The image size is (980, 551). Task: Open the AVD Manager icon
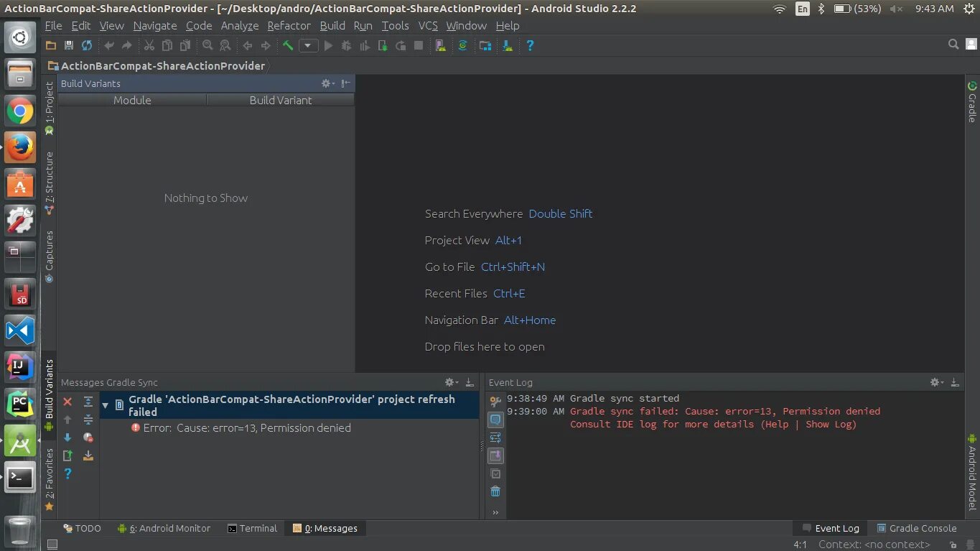(x=441, y=45)
